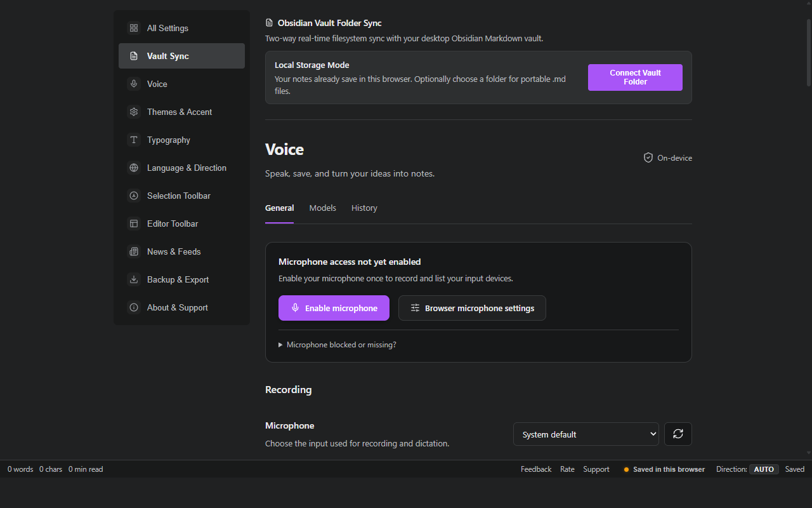Click the Rate link in status bar
This screenshot has height=508, width=812.
567,469
